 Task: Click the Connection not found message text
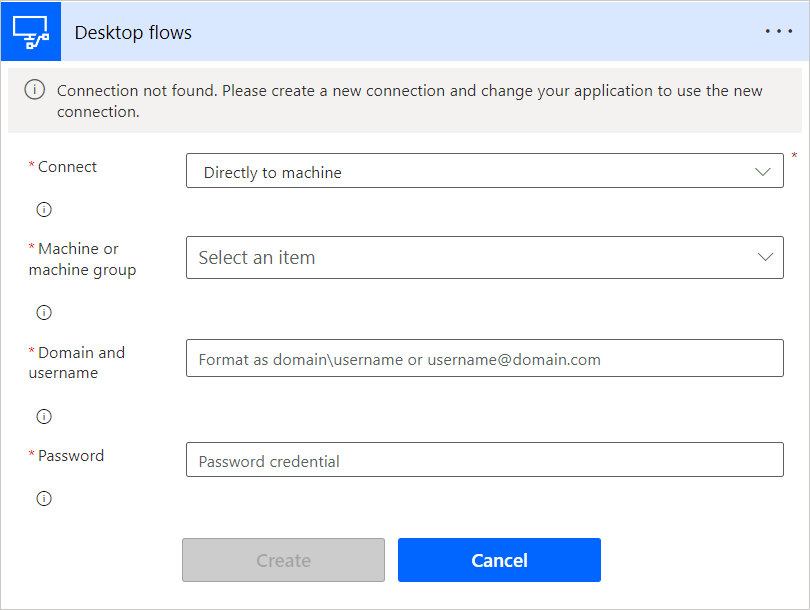[x=410, y=101]
